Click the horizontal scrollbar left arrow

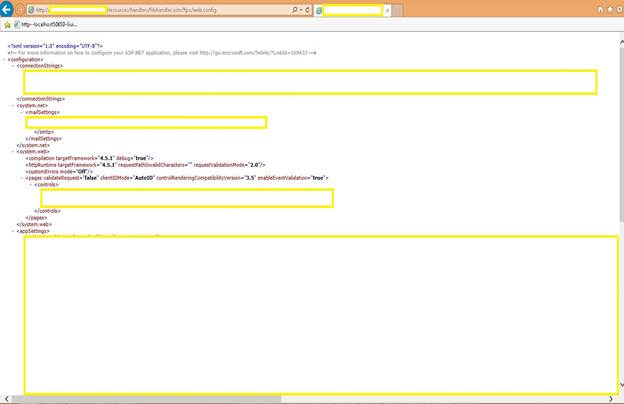[6, 398]
